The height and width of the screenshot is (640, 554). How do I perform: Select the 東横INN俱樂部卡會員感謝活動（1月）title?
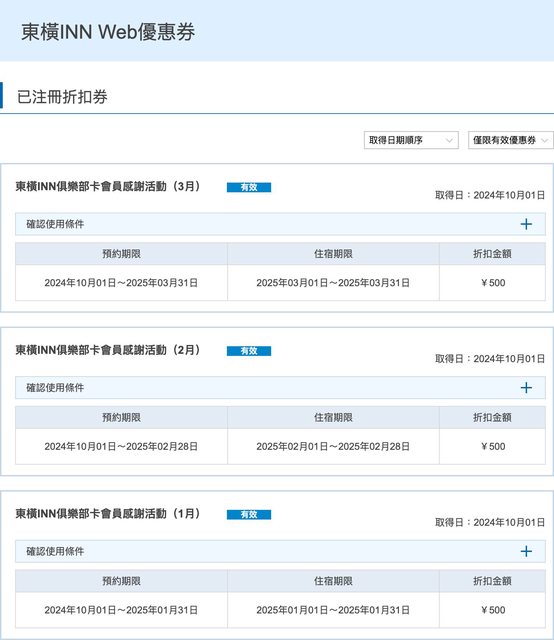[108, 514]
